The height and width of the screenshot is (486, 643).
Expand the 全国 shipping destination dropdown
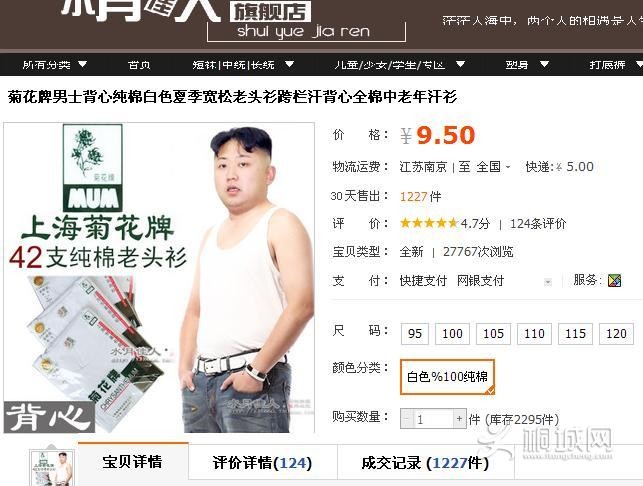coord(494,167)
